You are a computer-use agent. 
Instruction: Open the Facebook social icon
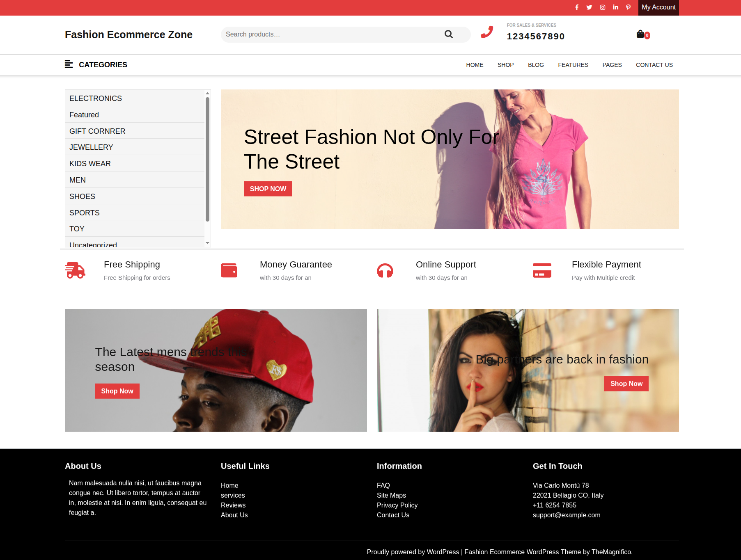(x=577, y=7)
